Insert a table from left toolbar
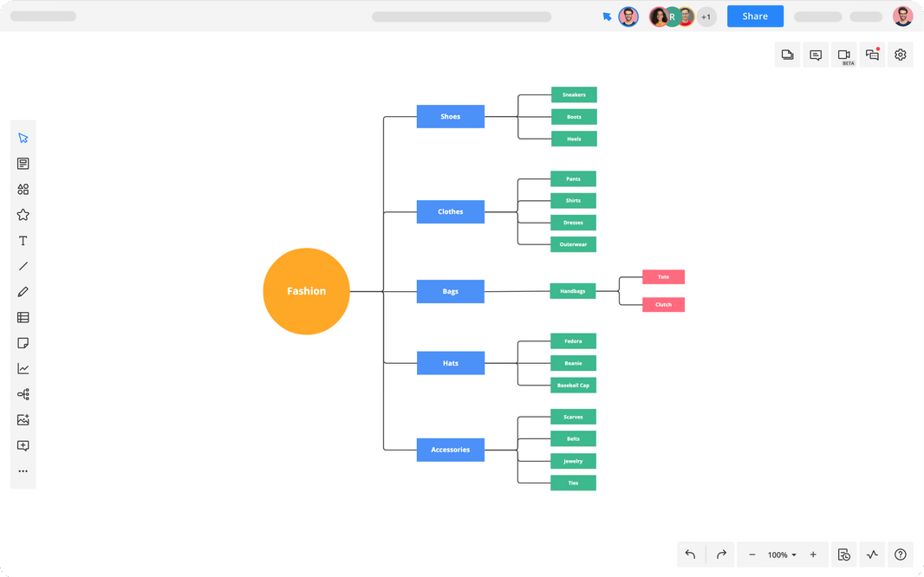924x577 pixels. click(23, 318)
